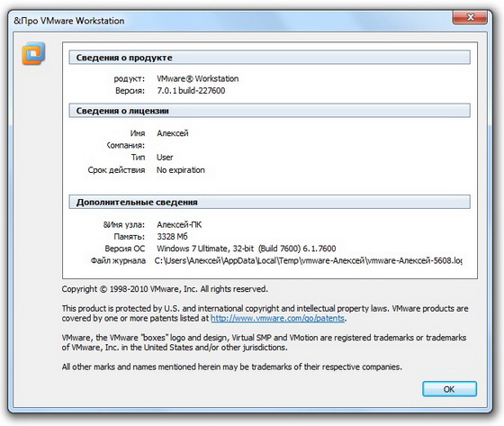Click the memory value '3328 Мб'
Screen dimensions: 504x426
click(172, 237)
